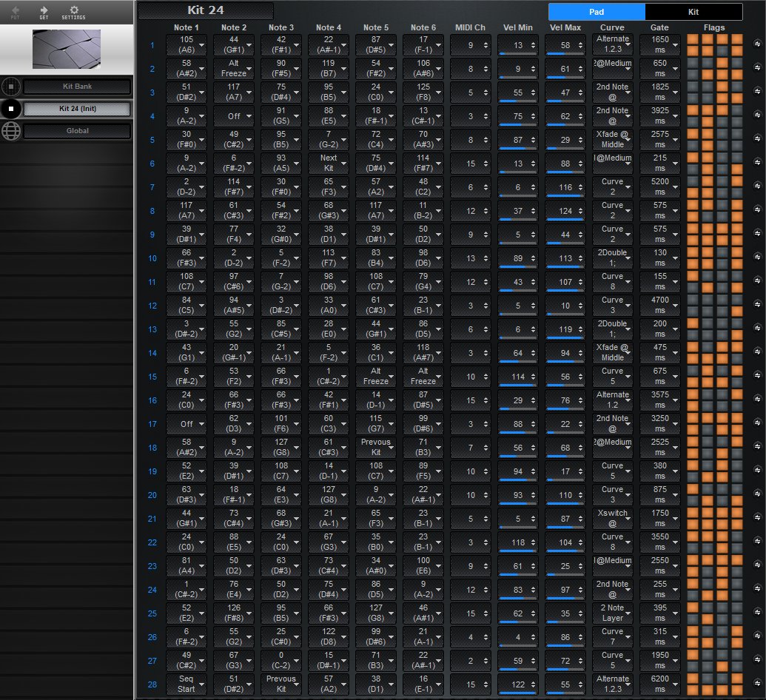766x700 pixels.
Task: Toggle pad 1's third lower flag square
Action: [722, 50]
